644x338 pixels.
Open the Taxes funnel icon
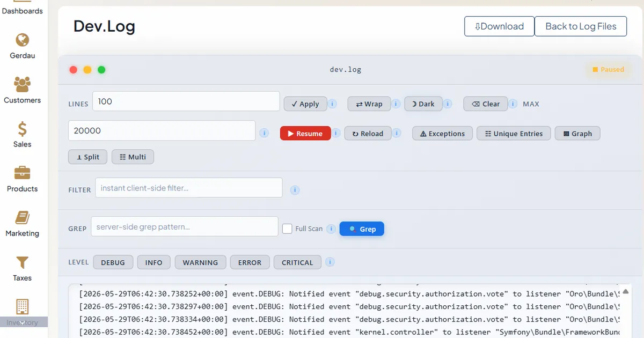(x=23, y=262)
